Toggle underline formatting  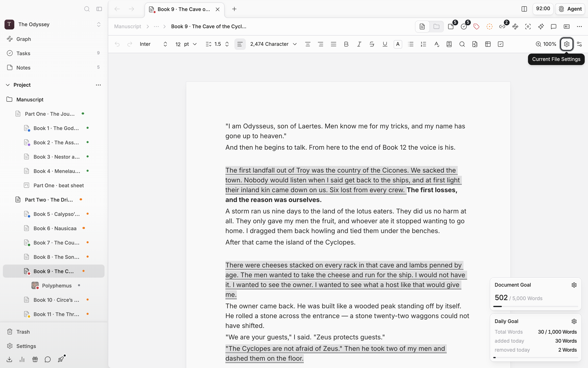pyautogui.click(x=385, y=44)
